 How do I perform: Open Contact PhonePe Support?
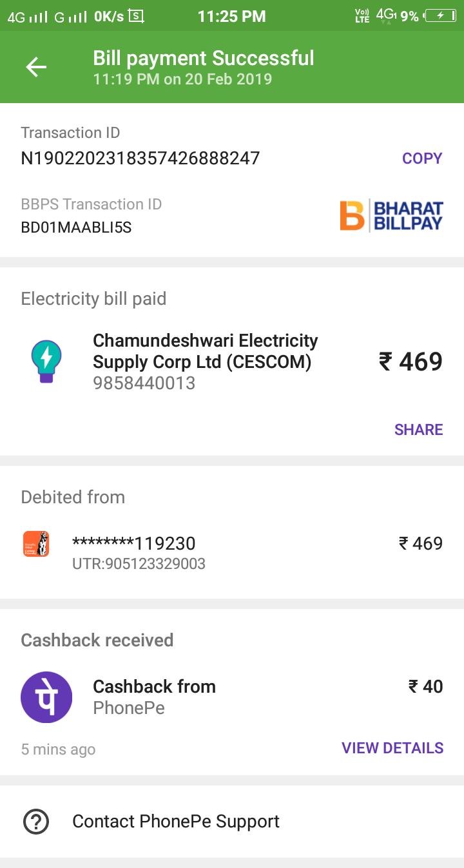[175, 822]
